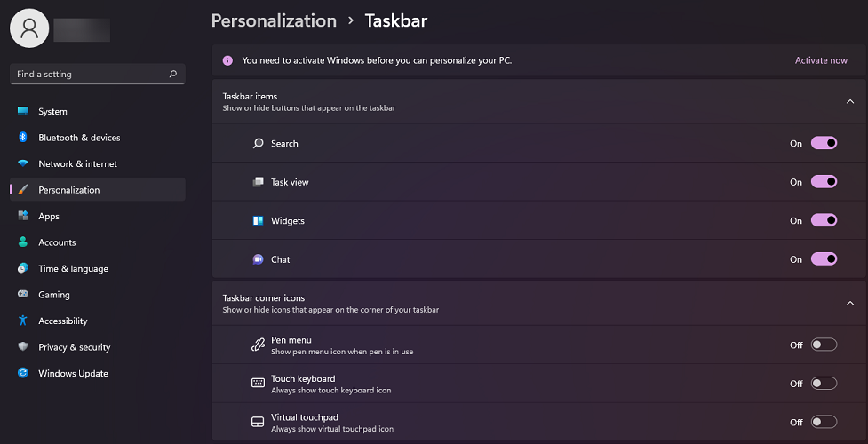Open the Apps settings category
Screen dimensions: 868x444
(49, 216)
